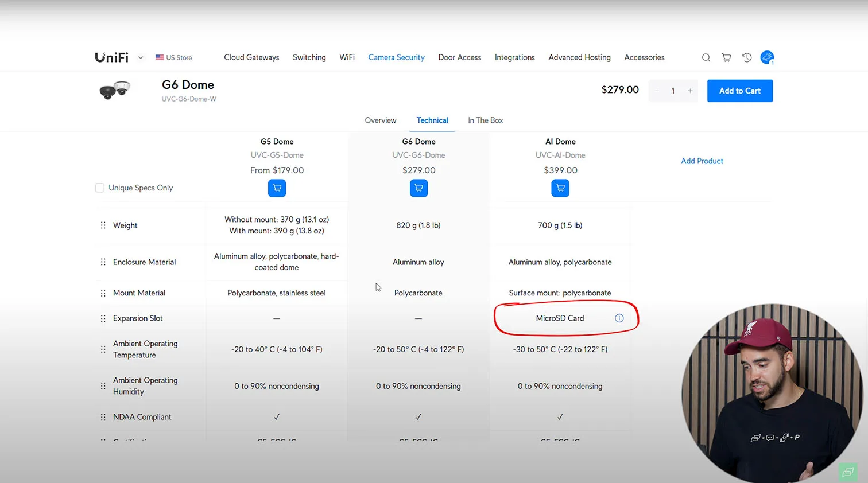This screenshot has height=483, width=868.
Task: Click Mount Material row drag handle
Action: pos(103,293)
